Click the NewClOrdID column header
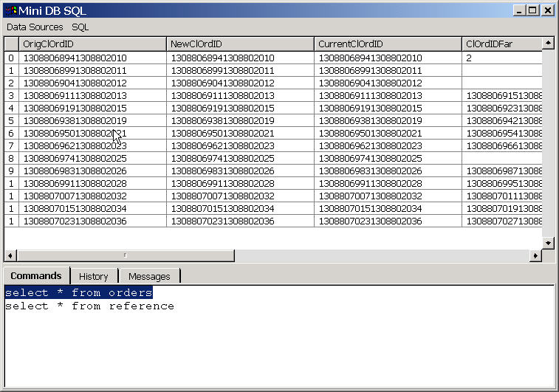This screenshot has width=559, height=392. click(x=240, y=44)
